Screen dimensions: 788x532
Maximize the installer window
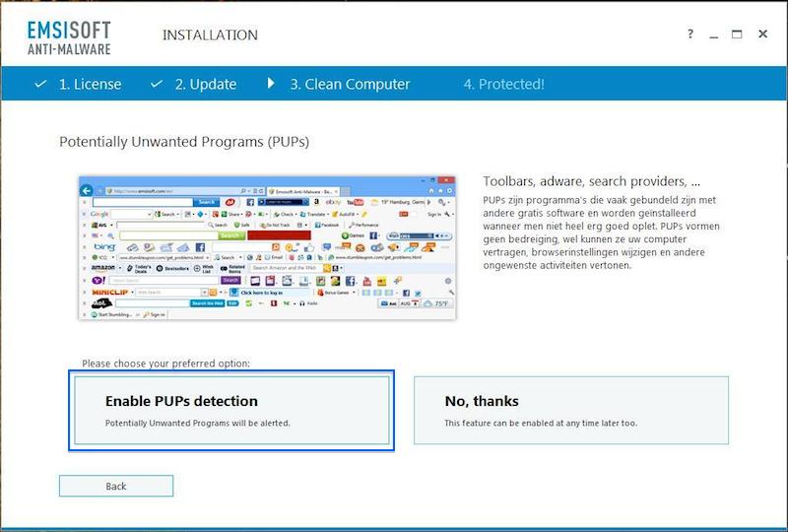[x=737, y=34]
